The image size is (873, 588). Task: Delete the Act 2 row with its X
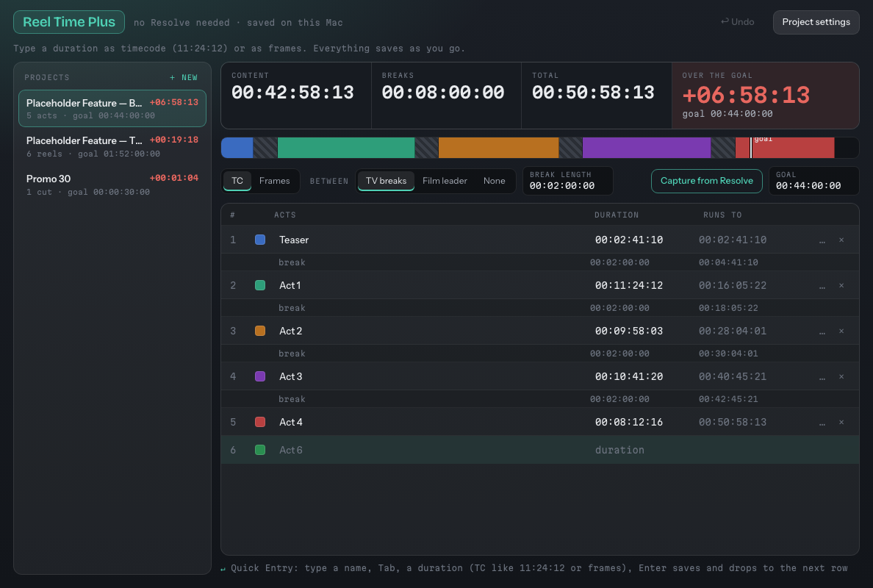click(841, 331)
